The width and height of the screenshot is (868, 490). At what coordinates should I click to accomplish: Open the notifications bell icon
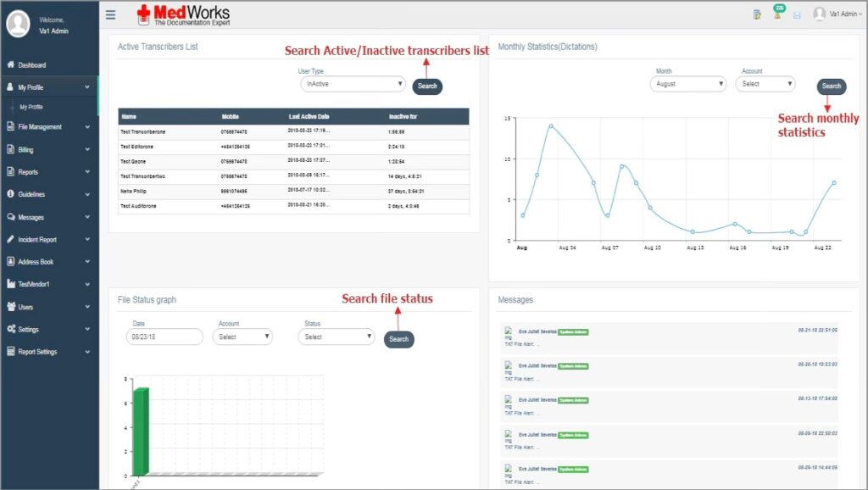pyautogui.click(x=777, y=14)
